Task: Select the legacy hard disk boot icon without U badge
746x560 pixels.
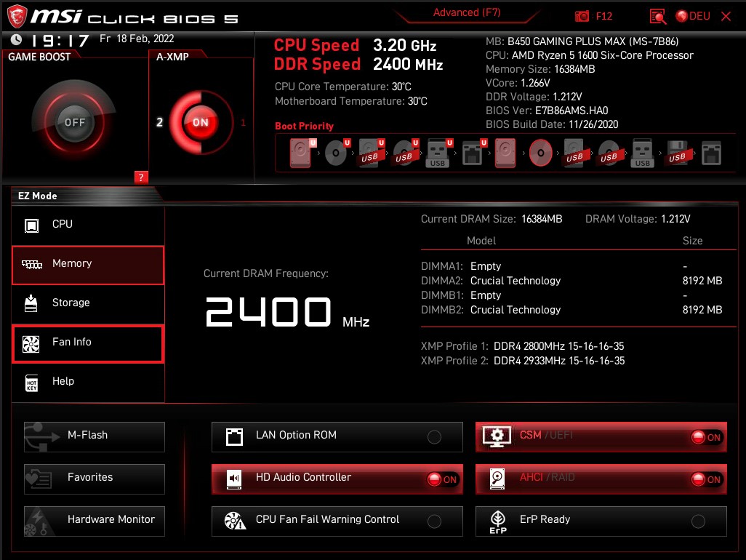Action: 505,153
